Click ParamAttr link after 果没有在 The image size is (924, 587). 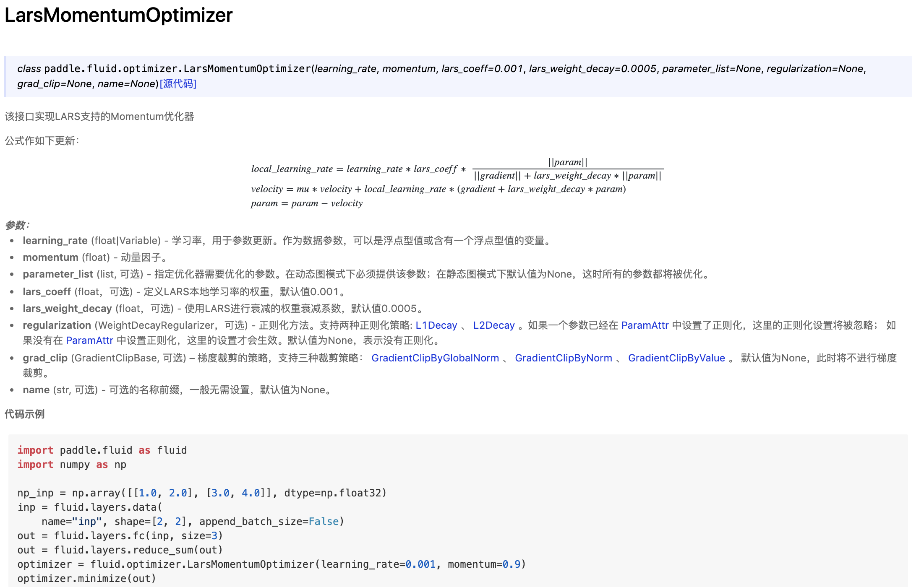tap(89, 340)
